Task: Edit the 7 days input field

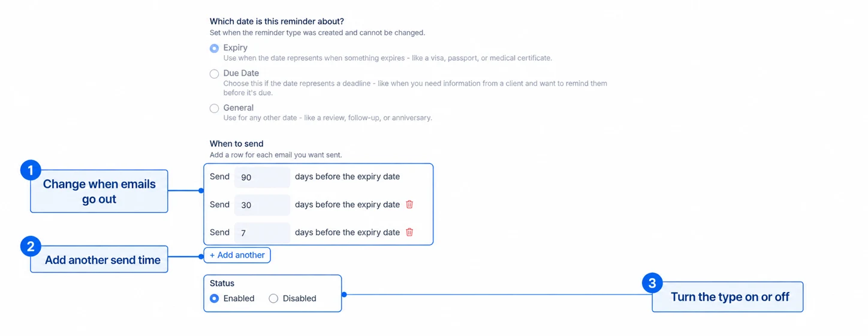Action: click(262, 233)
